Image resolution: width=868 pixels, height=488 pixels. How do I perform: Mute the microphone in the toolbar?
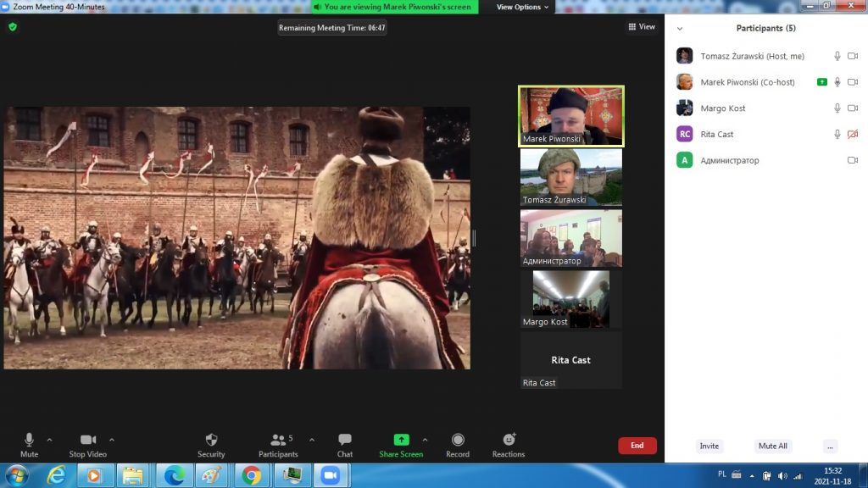click(x=29, y=440)
